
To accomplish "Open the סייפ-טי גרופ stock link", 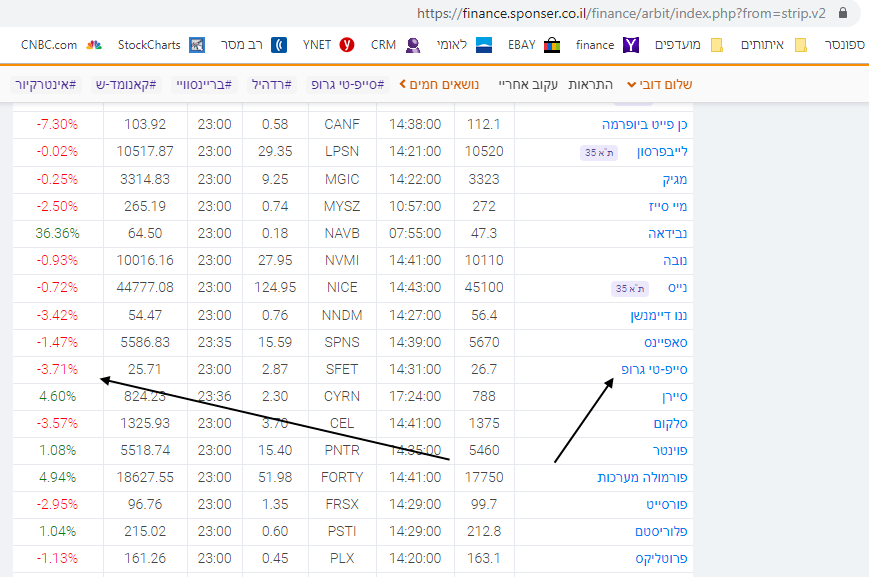I will [x=655, y=369].
